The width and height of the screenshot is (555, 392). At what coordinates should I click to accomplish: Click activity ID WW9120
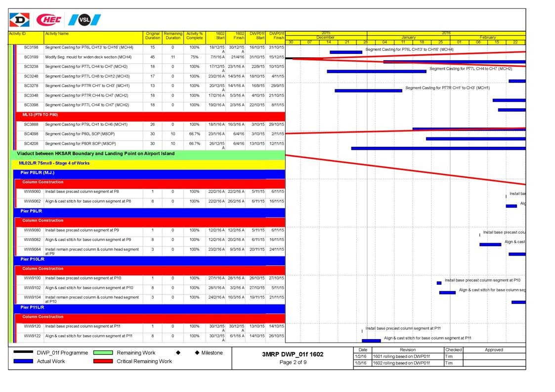[32, 326]
